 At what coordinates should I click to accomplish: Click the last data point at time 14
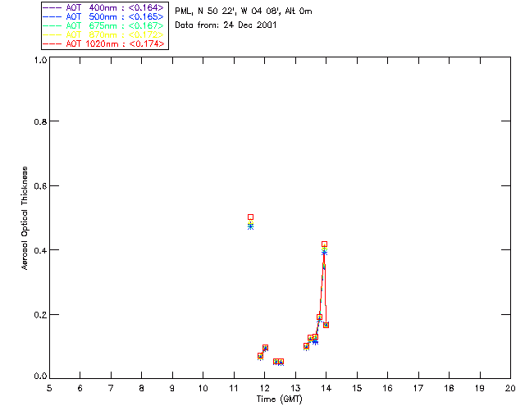[326, 325]
